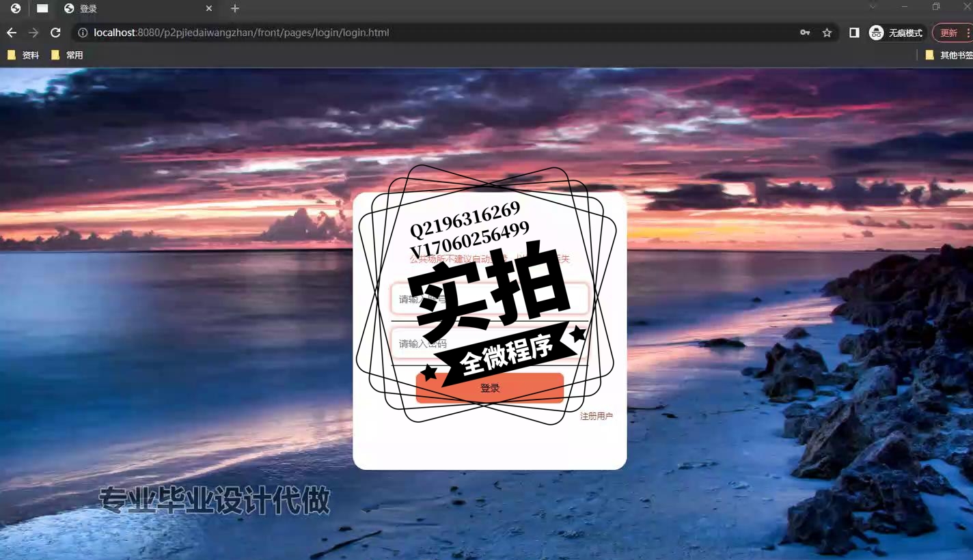
Task: Focus the account input field
Action: point(489,298)
